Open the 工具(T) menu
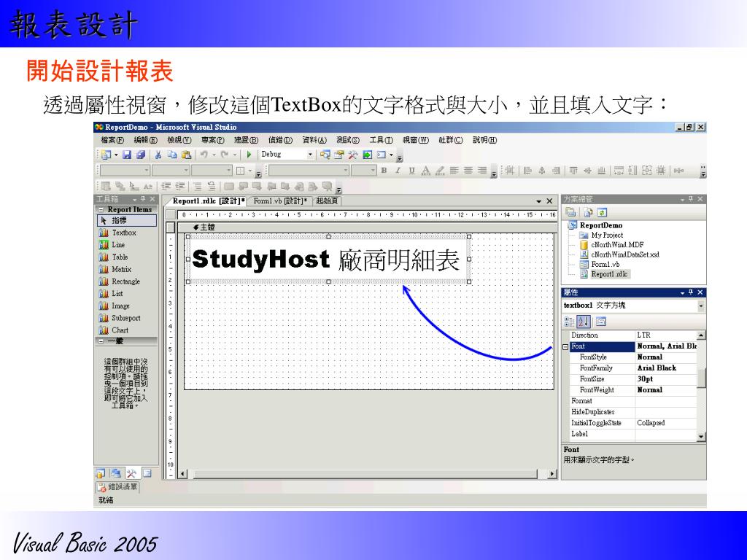Screen dimensions: 747x560 381,140
